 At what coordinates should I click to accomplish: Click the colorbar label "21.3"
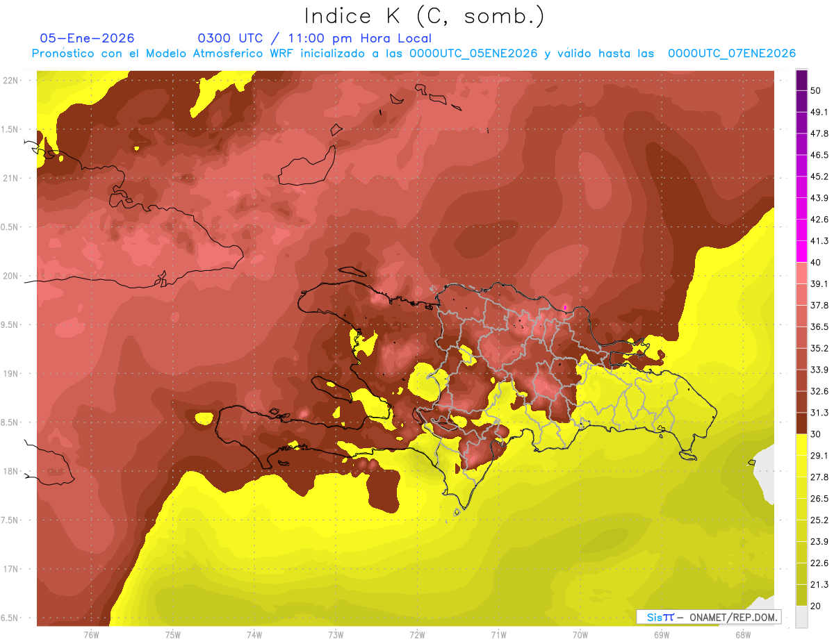click(819, 585)
